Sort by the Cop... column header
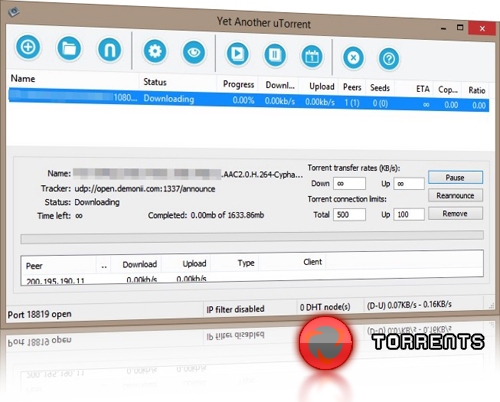This screenshot has width=500, height=402. 448,90
